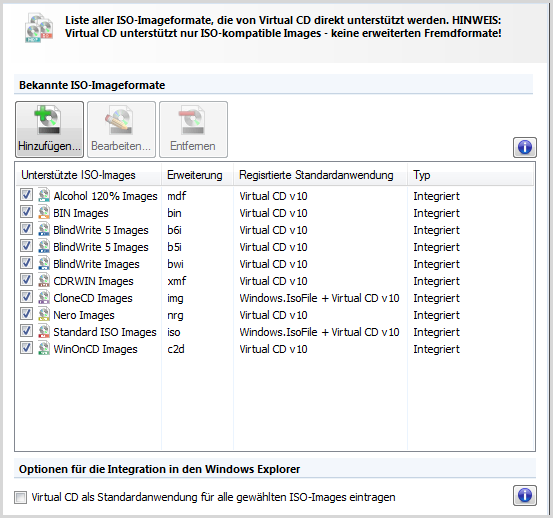Sort by Typ column header

tap(470, 175)
